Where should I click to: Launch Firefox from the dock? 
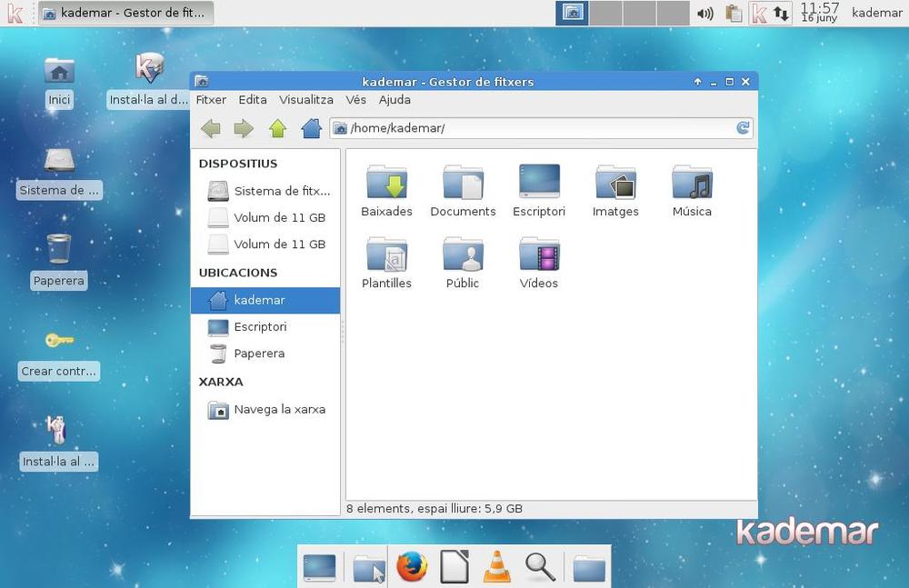[412, 567]
